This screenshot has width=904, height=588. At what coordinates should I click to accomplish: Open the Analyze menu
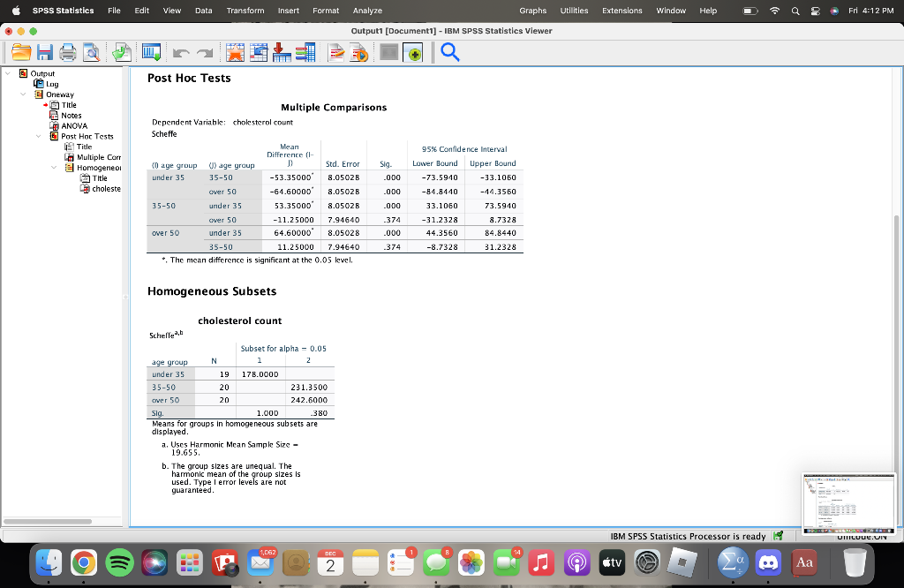click(x=367, y=11)
